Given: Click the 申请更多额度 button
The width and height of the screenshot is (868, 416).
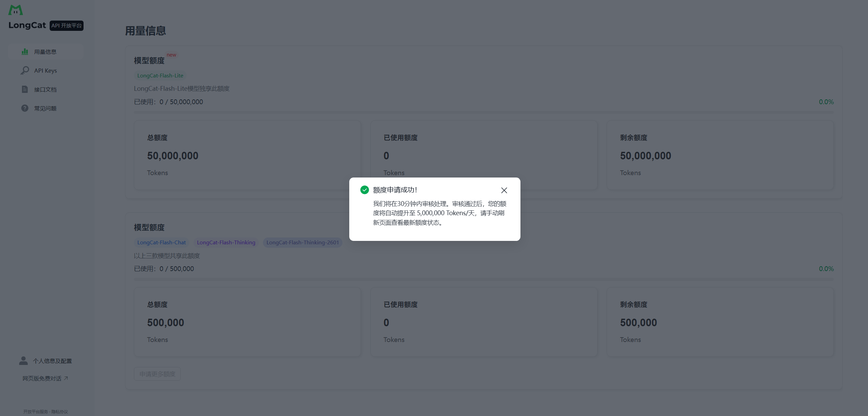Looking at the screenshot, I should [157, 374].
